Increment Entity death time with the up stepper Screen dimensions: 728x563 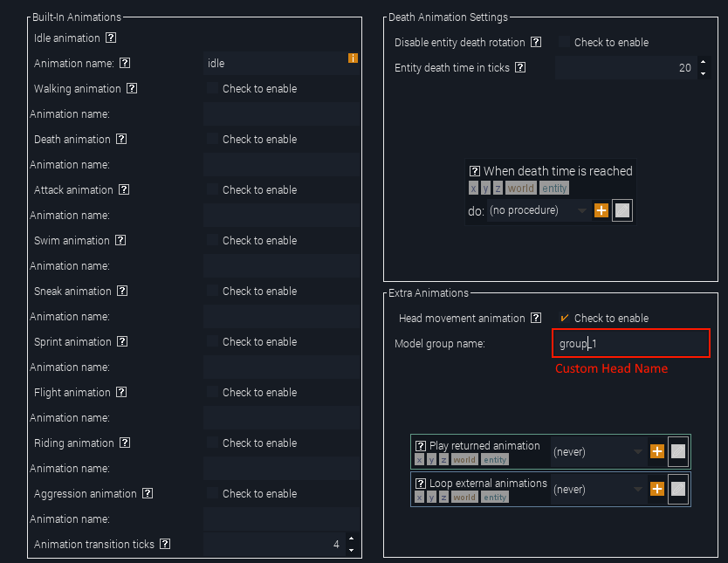[701, 62]
